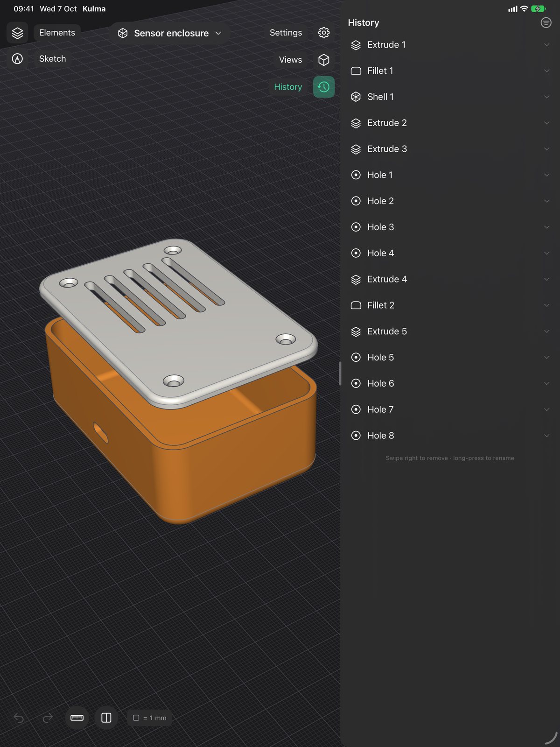Tap the Views cube icon

(x=324, y=60)
